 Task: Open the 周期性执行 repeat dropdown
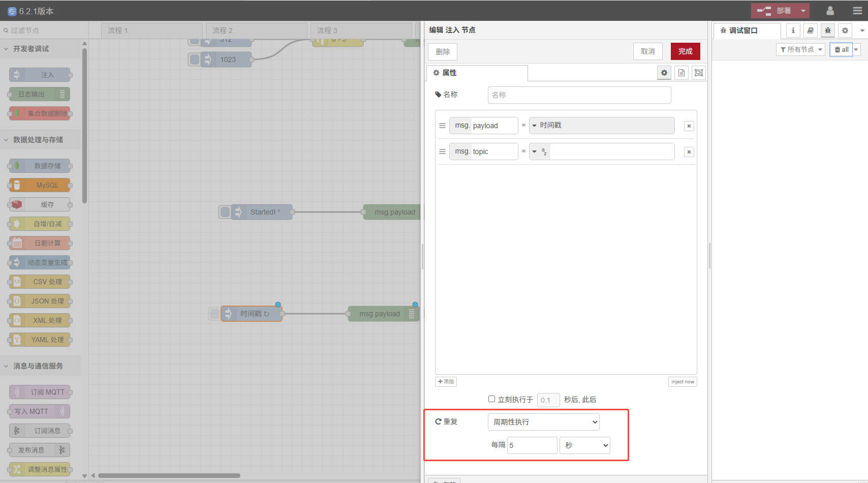tap(543, 422)
